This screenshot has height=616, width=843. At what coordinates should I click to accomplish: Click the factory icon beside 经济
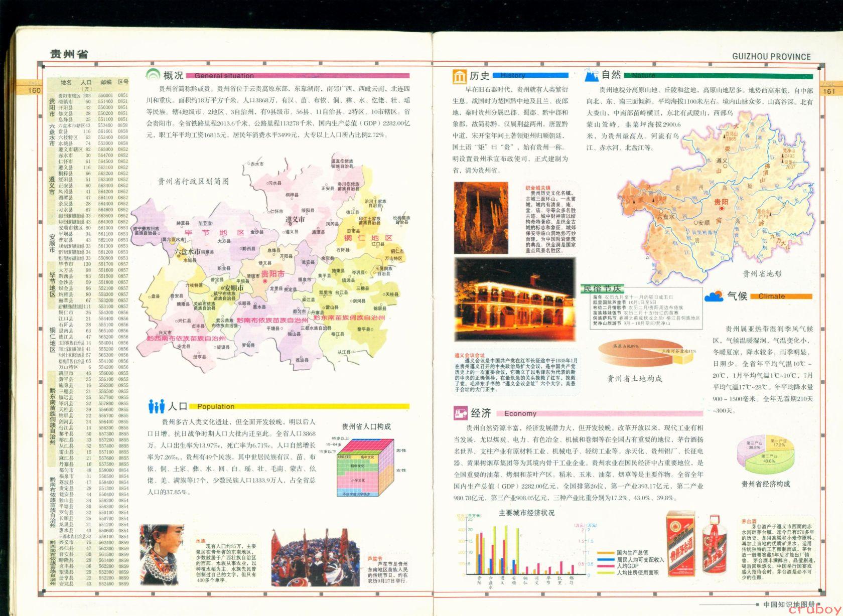(460, 413)
